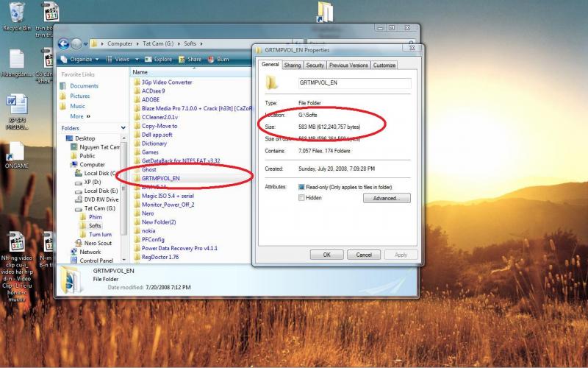Screen dimensions: 588x368
Task: Open the CCleaner2.0.1v folder
Action: coord(159,117)
